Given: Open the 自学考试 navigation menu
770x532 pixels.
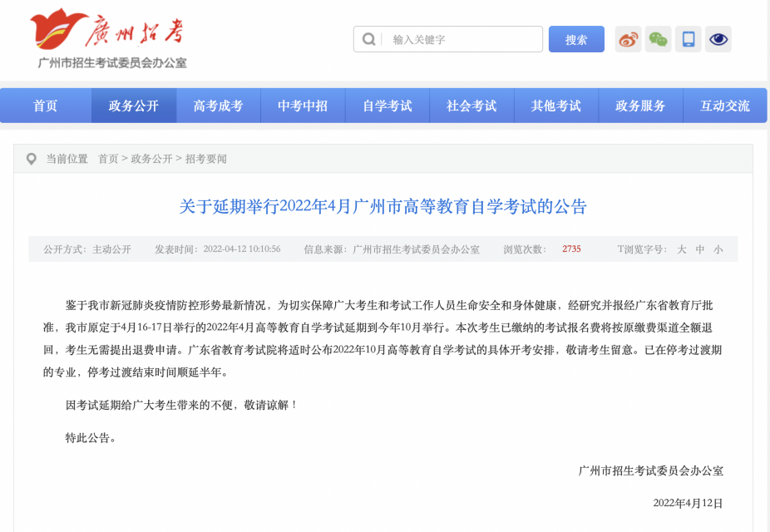Looking at the screenshot, I should [x=387, y=106].
